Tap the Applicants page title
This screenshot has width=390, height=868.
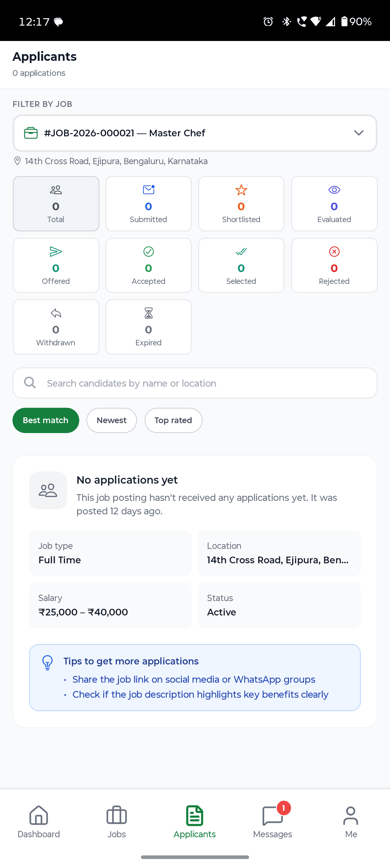point(44,57)
